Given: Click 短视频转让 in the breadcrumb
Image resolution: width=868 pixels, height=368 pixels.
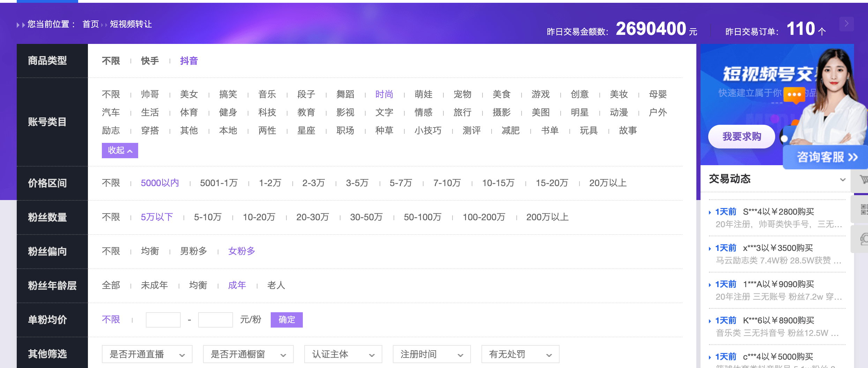Looking at the screenshot, I should click(x=131, y=24).
